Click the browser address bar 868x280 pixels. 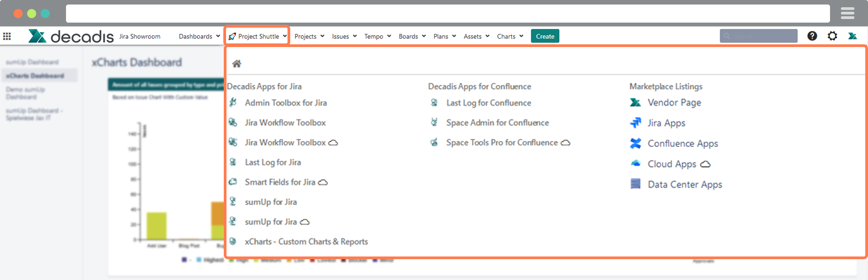(448, 14)
